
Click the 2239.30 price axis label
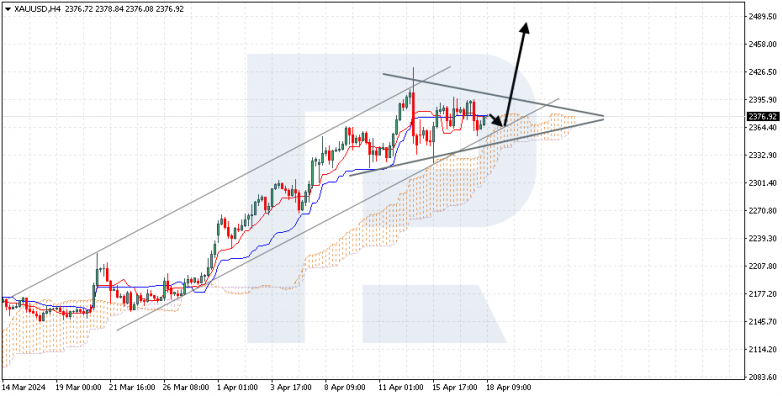pyautogui.click(x=763, y=238)
